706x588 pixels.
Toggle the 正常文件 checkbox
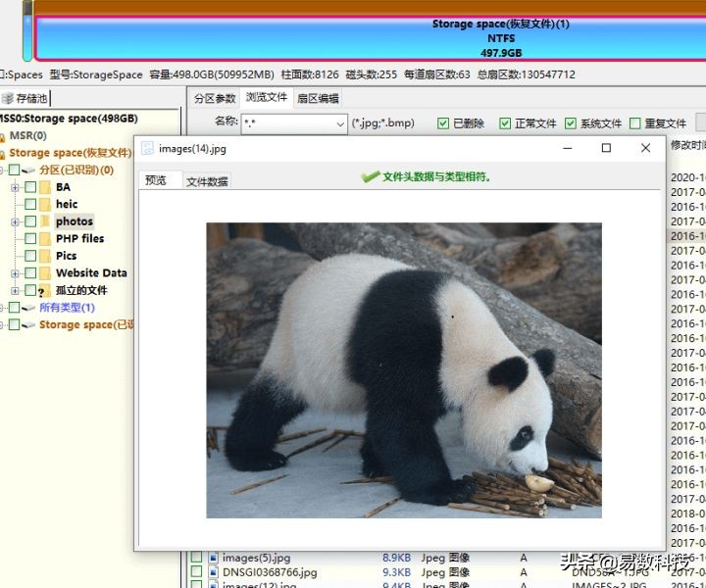[x=505, y=123]
